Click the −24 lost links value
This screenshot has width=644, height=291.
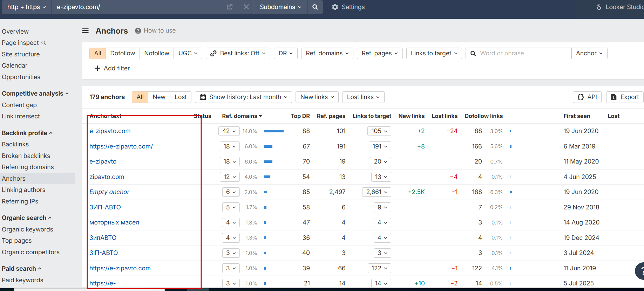click(452, 131)
